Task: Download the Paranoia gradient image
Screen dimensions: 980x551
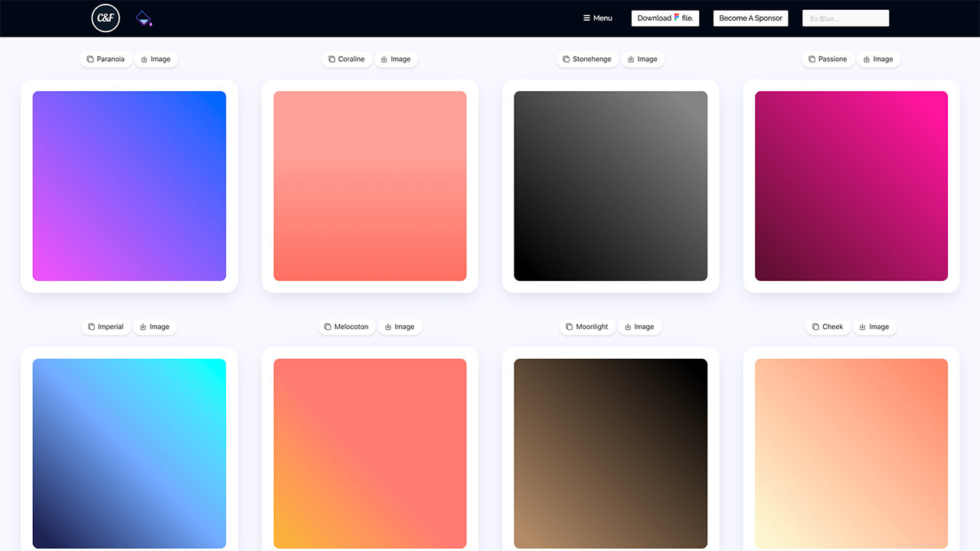Action: 156,59
